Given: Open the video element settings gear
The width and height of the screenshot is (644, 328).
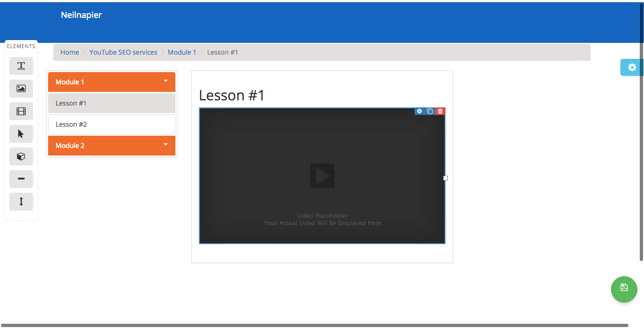Looking at the screenshot, I should click(420, 111).
